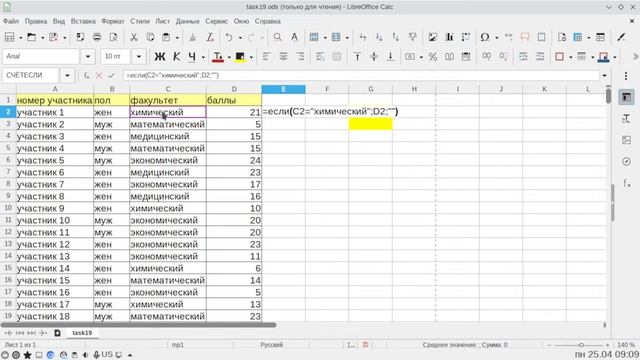Viewport: 640px width, 360px height.
Task: Click the add new sheet button
Action: (x=57, y=333)
